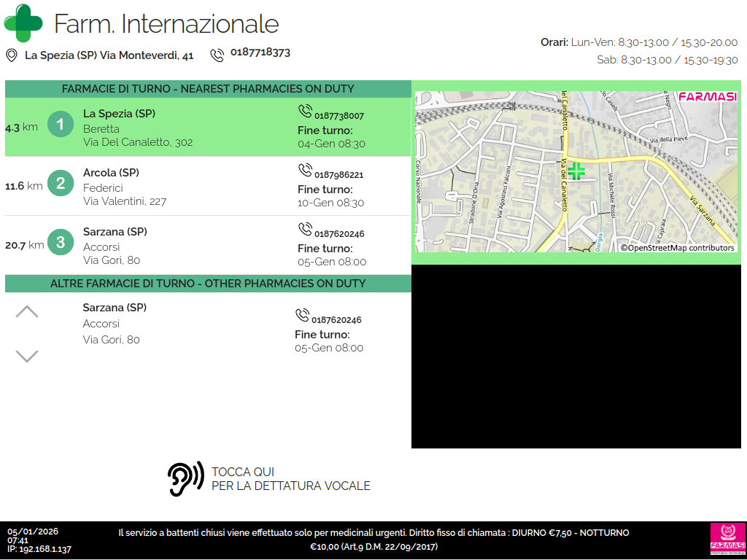Click the number 2 badge for Federici
Image resolution: width=747 pixels, height=560 pixels.
point(61,184)
